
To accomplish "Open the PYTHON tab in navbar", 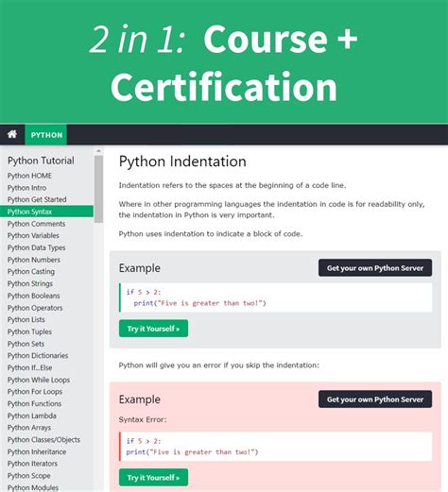I will pyautogui.click(x=46, y=135).
